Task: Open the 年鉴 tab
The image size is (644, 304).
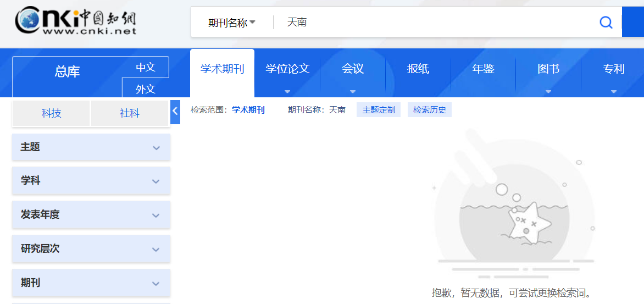Action: [x=483, y=69]
